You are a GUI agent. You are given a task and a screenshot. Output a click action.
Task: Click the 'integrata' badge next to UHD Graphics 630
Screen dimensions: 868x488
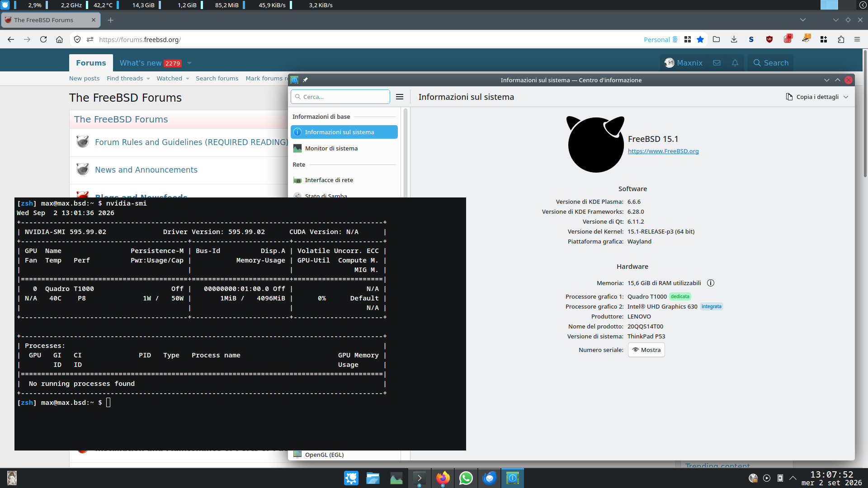coord(712,307)
